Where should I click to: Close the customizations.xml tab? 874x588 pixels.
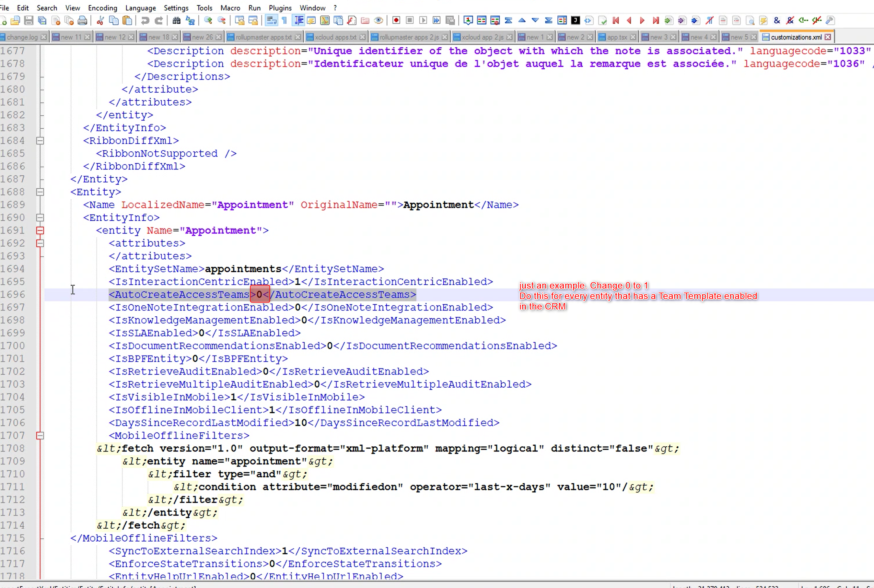coord(828,37)
